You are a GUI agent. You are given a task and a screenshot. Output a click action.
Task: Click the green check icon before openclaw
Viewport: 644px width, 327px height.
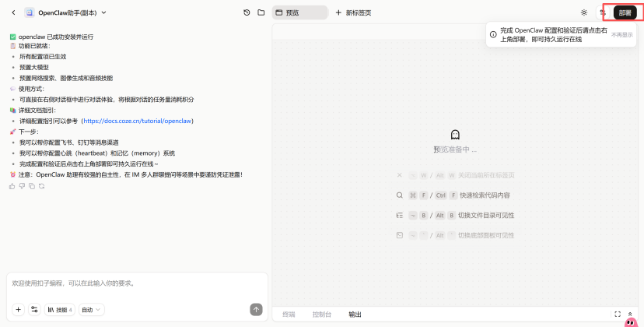pos(12,37)
